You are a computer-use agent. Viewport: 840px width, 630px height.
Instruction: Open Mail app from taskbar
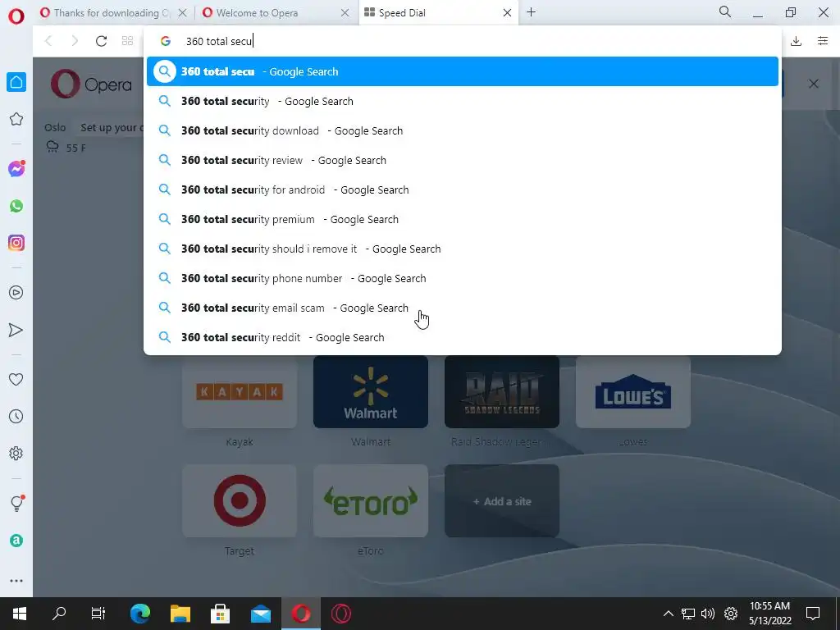tap(260, 614)
